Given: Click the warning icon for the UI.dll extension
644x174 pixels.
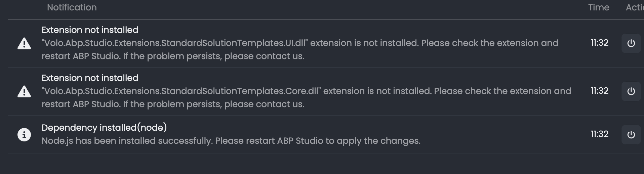Looking at the screenshot, I should coord(24,43).
